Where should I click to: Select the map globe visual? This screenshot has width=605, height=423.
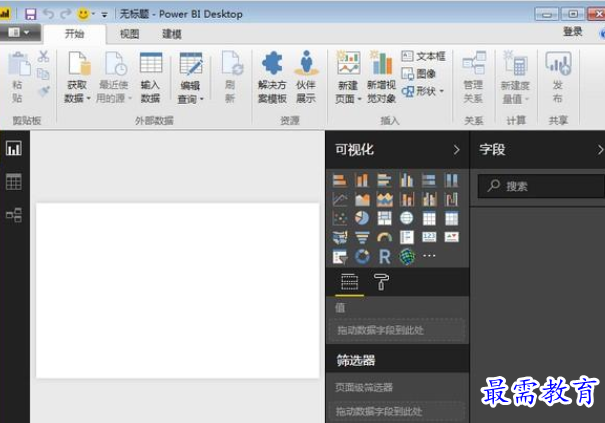pyautogui.click(x=407, y=218)
